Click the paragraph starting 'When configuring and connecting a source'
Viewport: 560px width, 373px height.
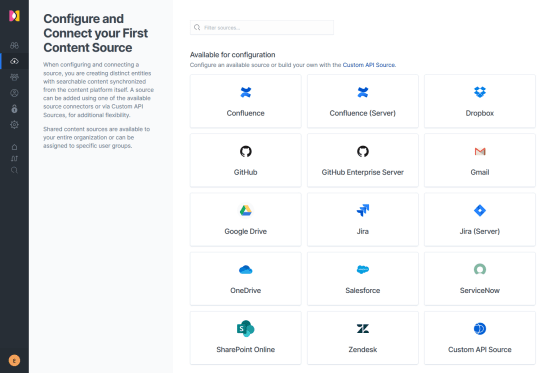[x=99, y=90]
